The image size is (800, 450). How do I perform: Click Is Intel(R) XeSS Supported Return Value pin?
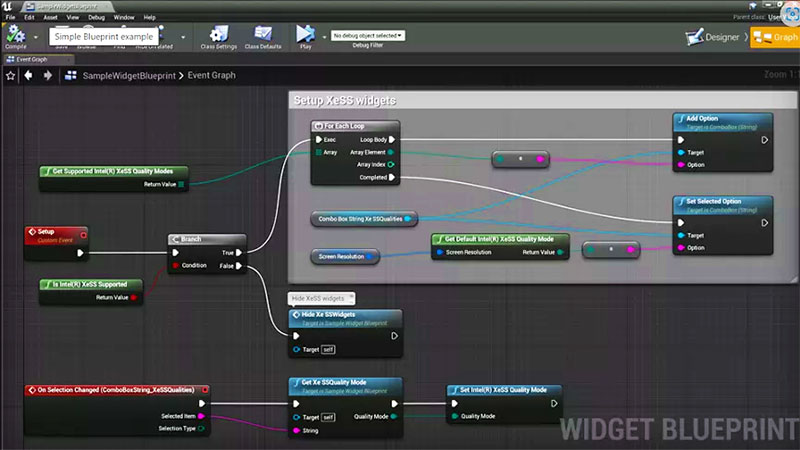click(x=134, y=297)
